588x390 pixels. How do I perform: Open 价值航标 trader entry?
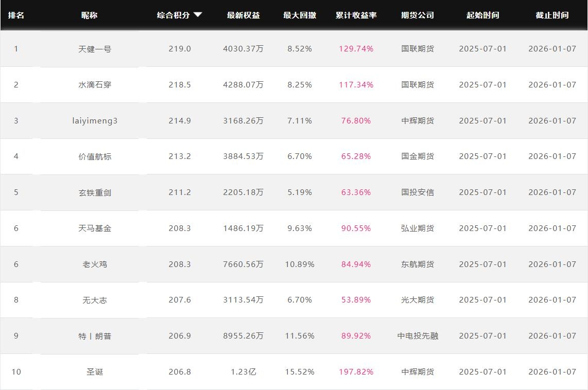pyautogui.click(x=95, y=156)
